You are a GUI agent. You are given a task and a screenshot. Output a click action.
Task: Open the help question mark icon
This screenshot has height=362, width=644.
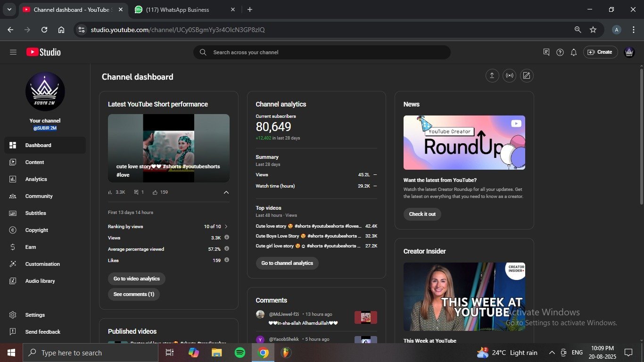point(560,52)
